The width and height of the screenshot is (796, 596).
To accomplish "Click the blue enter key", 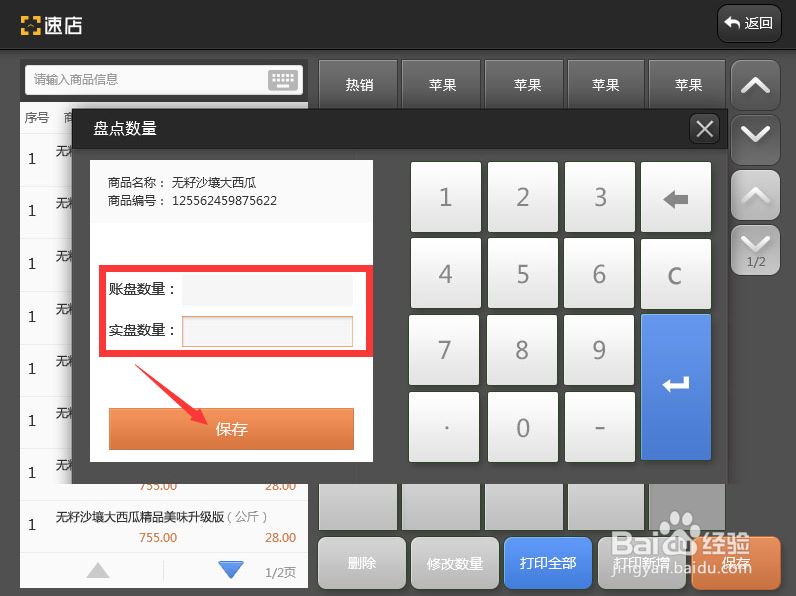I will 676,387.
